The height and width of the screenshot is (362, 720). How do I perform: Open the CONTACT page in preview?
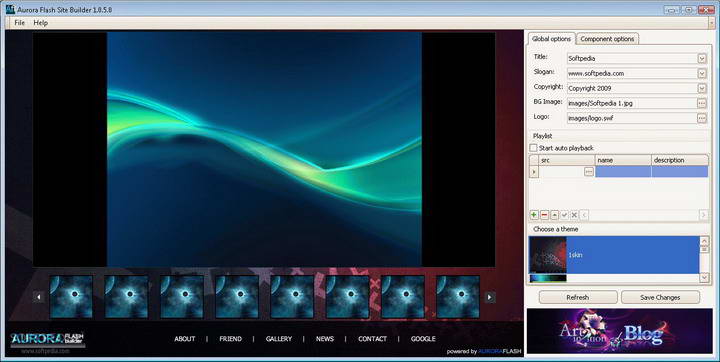point(372,339)
